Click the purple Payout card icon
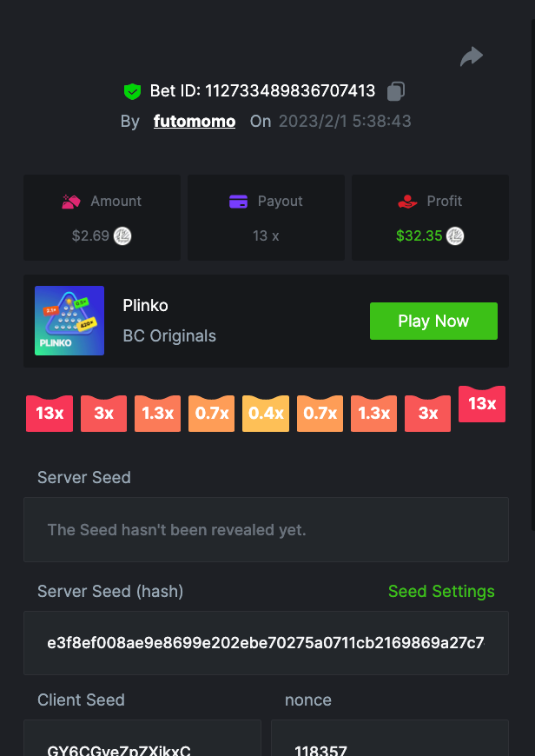 click(x=238, y=202)
